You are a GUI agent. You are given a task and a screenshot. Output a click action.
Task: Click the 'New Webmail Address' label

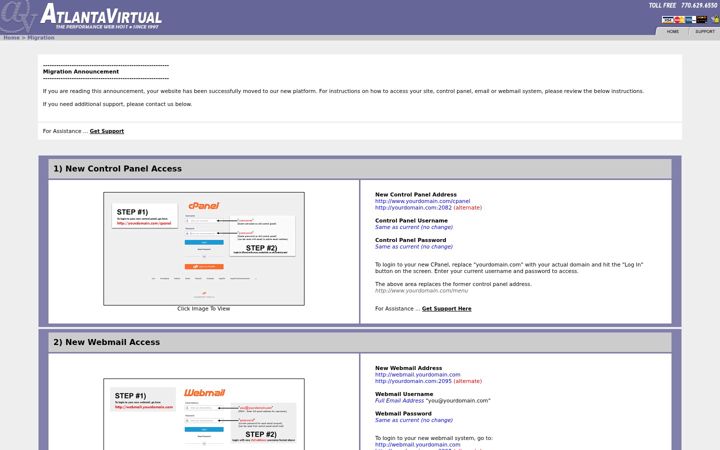point(408,368)
